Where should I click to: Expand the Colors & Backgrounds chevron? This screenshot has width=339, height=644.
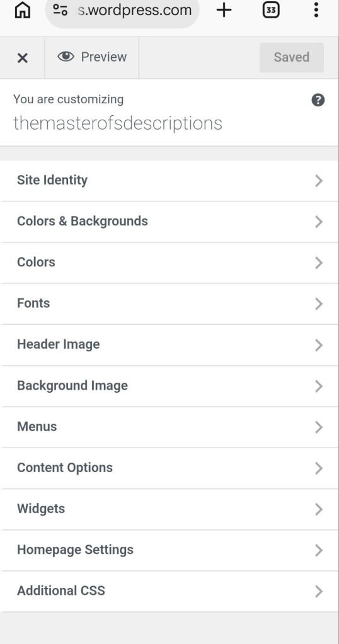[x=319, y=222]
